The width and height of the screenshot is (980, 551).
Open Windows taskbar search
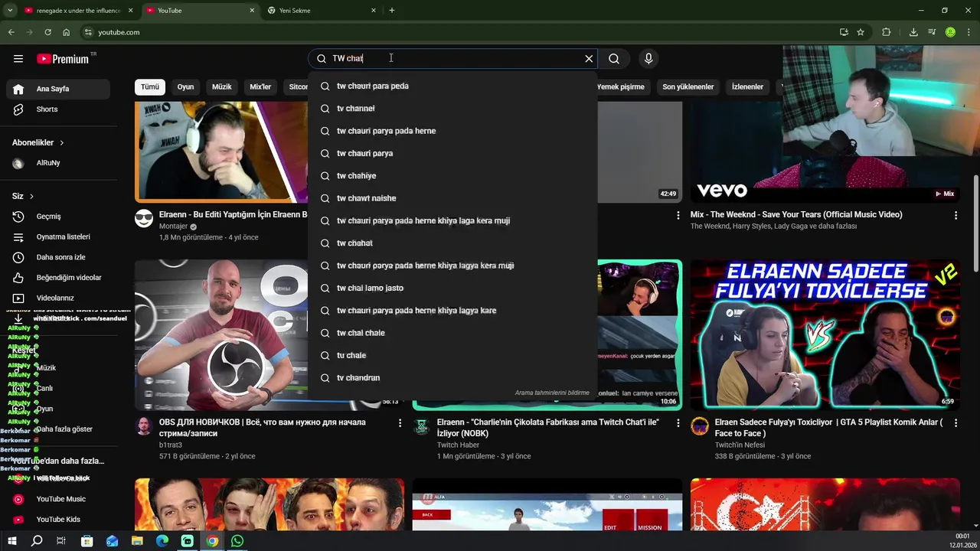pos(37,541)
